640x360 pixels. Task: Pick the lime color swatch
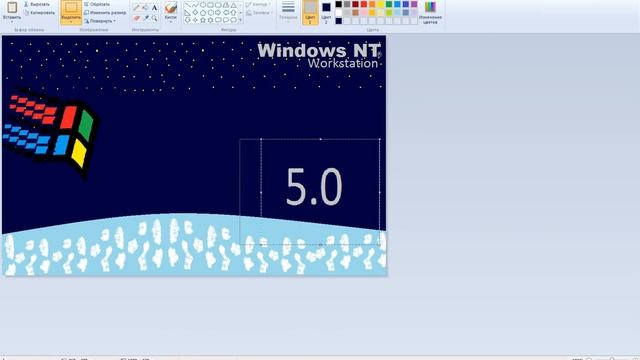(x=389, y=13)
